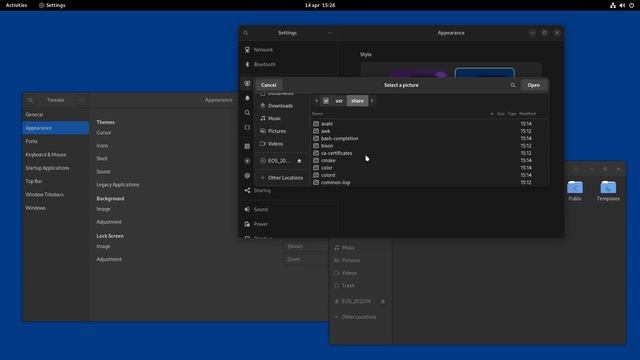Select dark style thumbnail in Appearance

(484, 73)
